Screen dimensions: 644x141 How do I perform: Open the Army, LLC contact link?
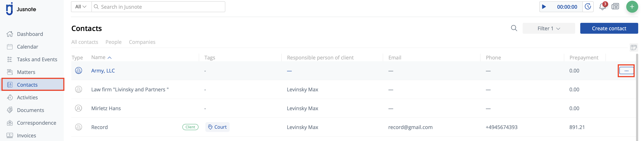pyautogui.click(x=103, y=71)
